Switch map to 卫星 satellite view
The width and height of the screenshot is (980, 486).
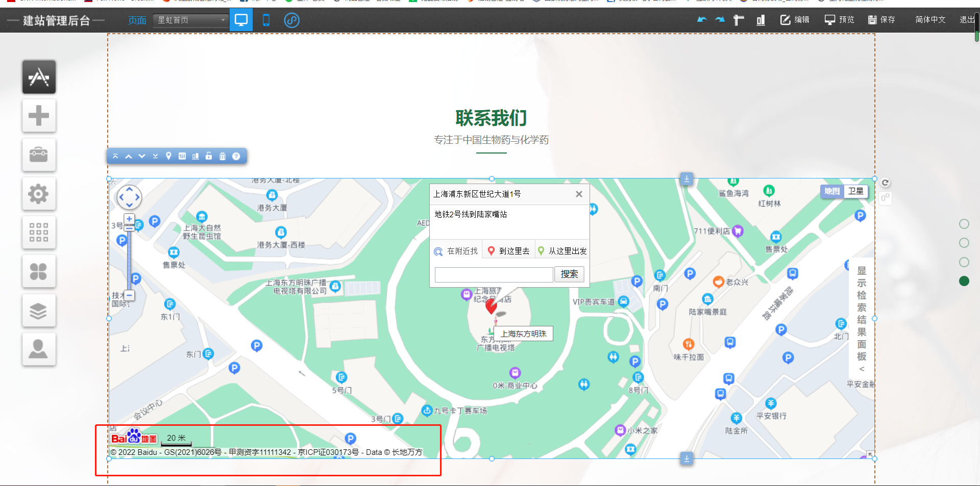[856, 191]
